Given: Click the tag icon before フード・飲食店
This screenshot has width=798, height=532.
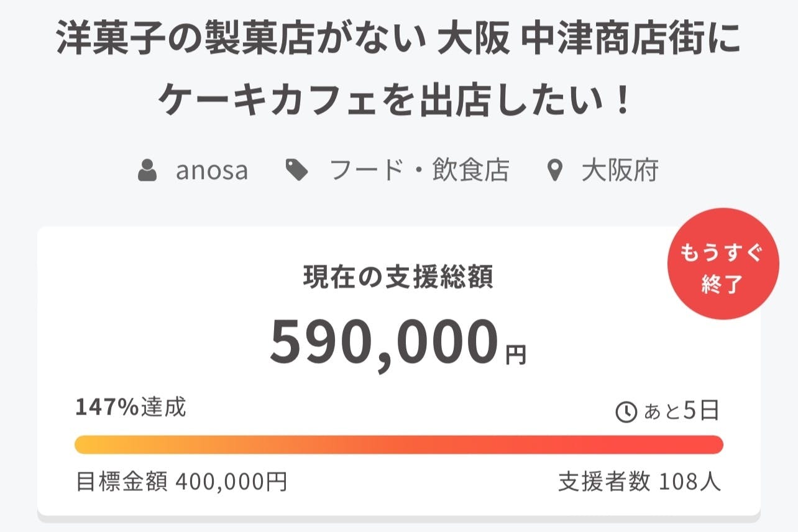Looking at the screenshot, I should pos(297,170).
